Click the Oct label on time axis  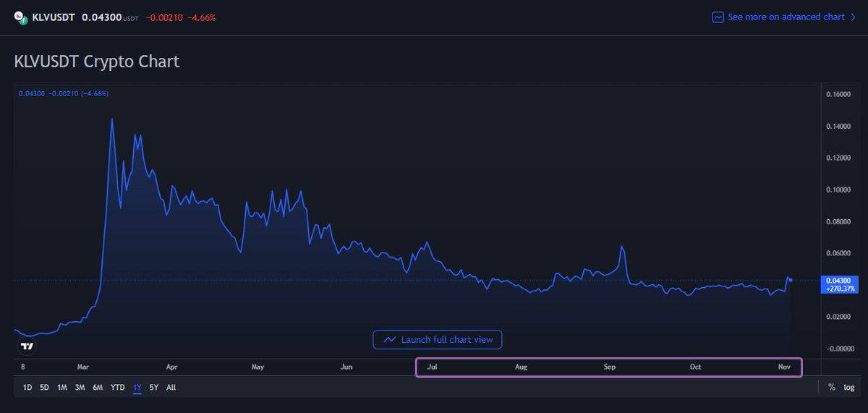pos(695,367)
